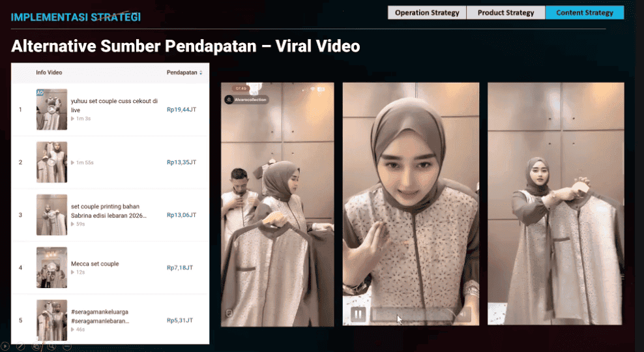This screenshot has height=352, width=644.
Task: Click 'set couple printing bahan Sabrina' video title
Action: coord(109,211)
